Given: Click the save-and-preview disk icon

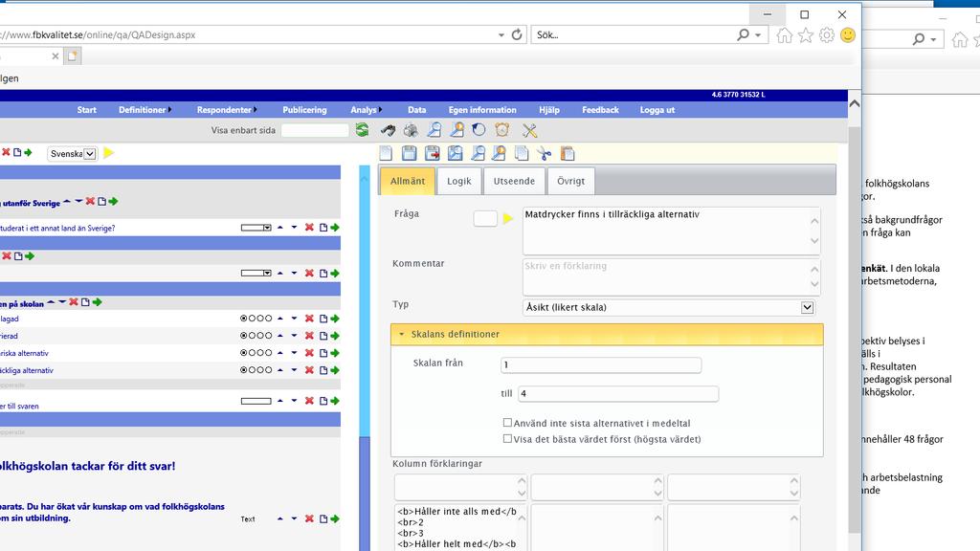Looking at the screenshot, I should pyautogui.click(x=455, y=153).
